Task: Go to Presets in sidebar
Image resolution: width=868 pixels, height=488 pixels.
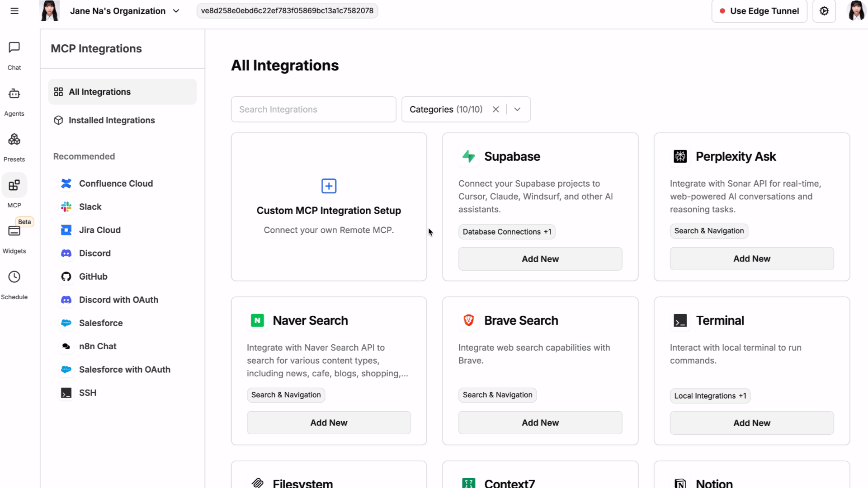Action: pyautogui.click(x=14, y=140)
